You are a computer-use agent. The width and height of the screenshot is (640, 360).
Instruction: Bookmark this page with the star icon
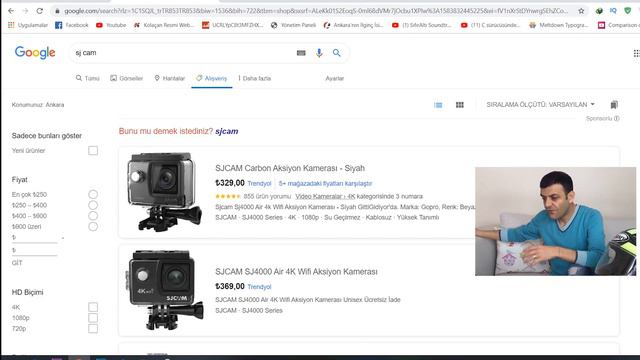(x=581, y=11)
